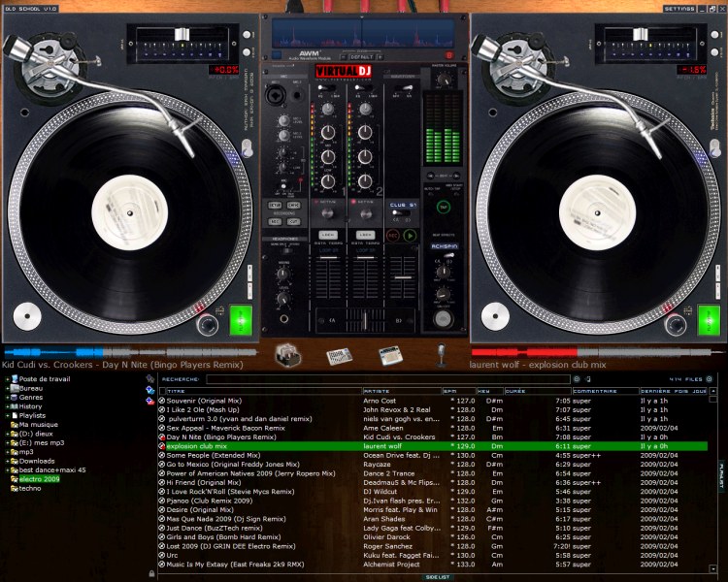Toggle channel 2 LOCK beta tempo
This screenshot has width=728, height=582.
point(365,235)
